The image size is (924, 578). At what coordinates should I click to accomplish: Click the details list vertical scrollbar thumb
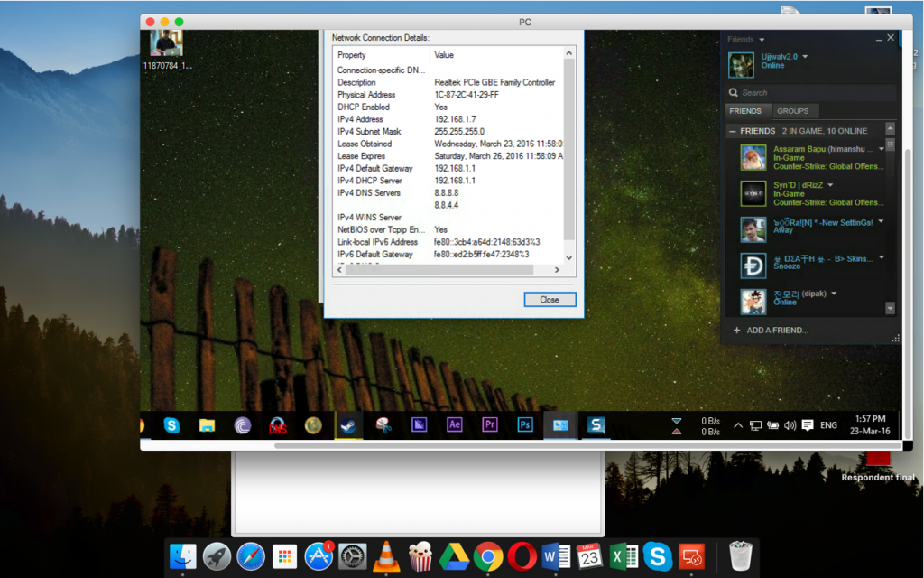click(x=568, y=149)
